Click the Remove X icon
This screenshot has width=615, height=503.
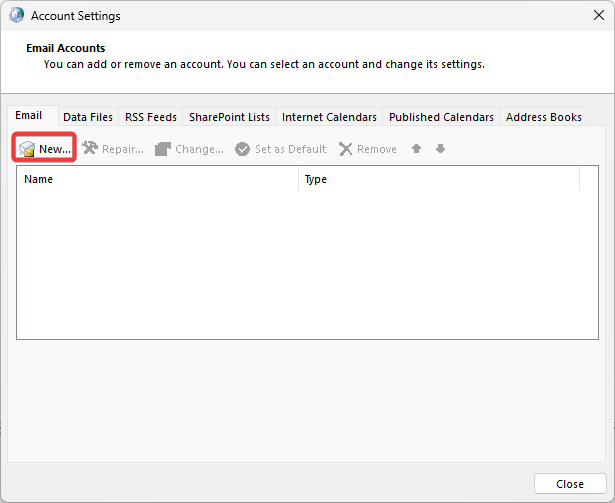[346, 149]
